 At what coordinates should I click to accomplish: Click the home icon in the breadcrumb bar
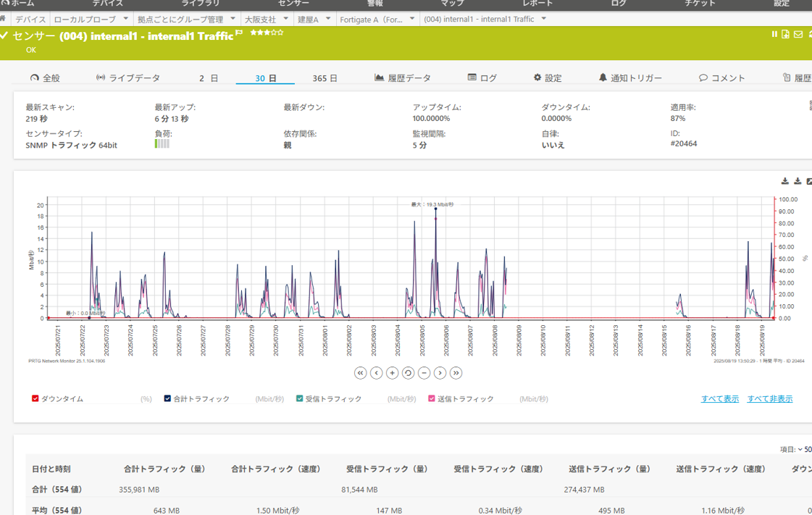pos(3,19)
